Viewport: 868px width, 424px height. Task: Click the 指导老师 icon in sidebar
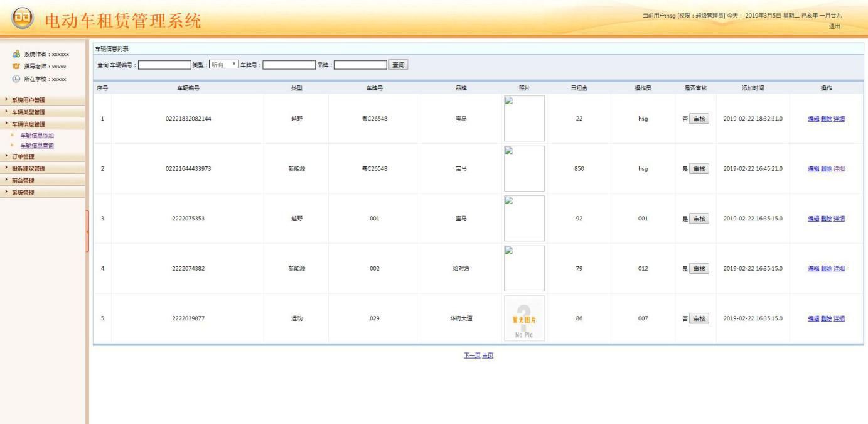tap(16, 67)
